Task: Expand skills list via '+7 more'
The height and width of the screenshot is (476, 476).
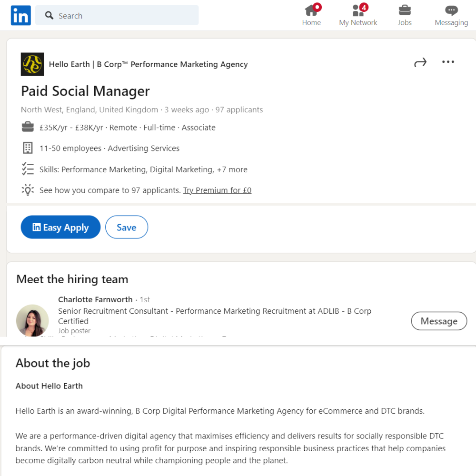Action: click(232, 169)
